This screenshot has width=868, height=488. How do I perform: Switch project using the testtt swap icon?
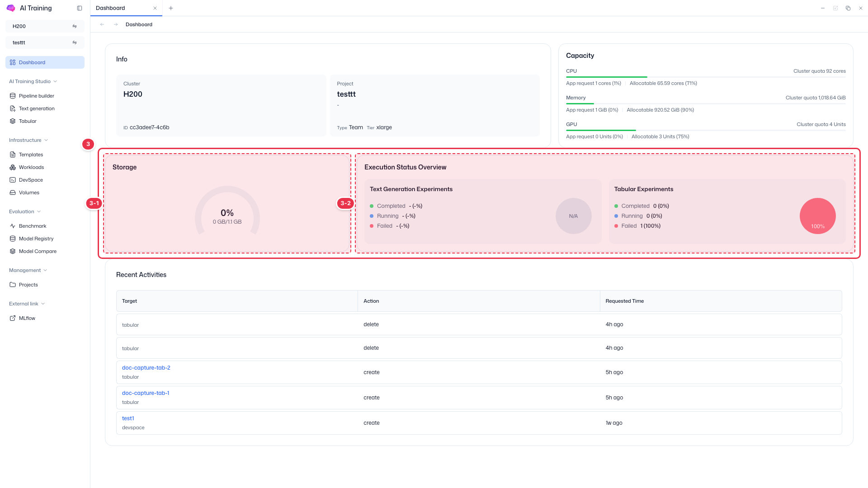[x=75, y=42]
